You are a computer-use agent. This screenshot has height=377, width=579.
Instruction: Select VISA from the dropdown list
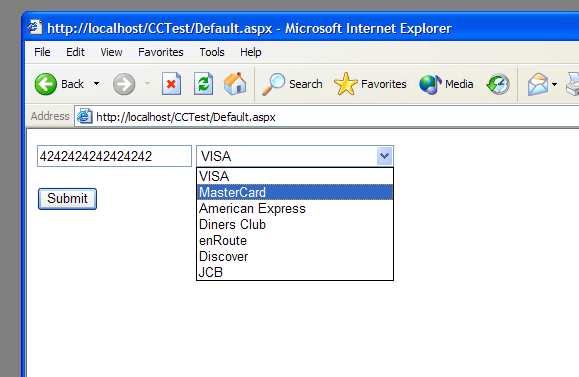click(295, 176)
